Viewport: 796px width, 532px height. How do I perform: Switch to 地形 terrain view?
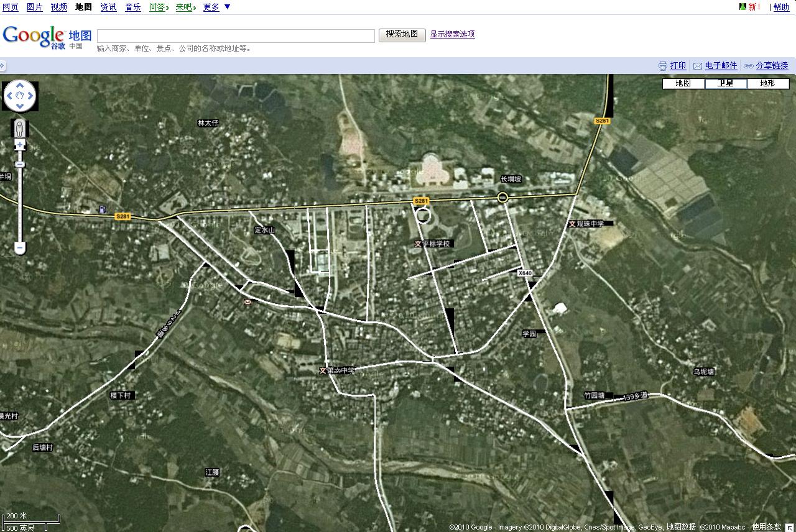[x=767, y=83]
